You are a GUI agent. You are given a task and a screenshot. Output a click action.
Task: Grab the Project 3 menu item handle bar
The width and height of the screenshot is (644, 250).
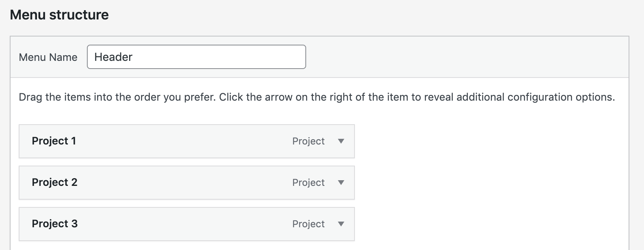[183, 224]
